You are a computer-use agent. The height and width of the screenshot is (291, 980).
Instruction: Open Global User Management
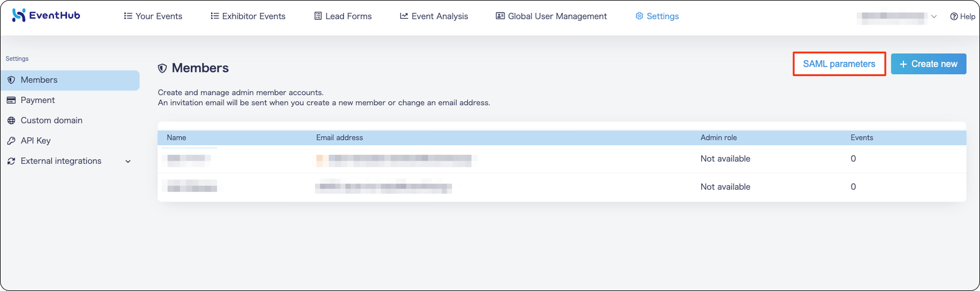(x=551, y=16)
